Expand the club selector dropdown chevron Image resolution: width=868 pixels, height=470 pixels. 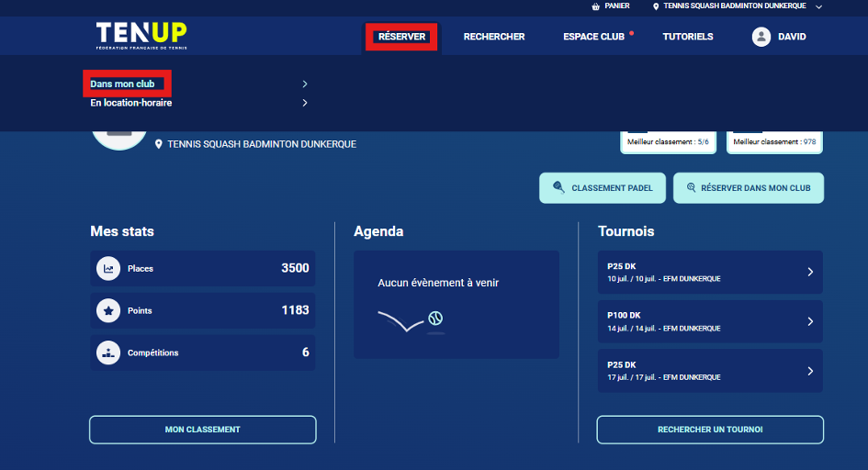(x=818, y=6)
